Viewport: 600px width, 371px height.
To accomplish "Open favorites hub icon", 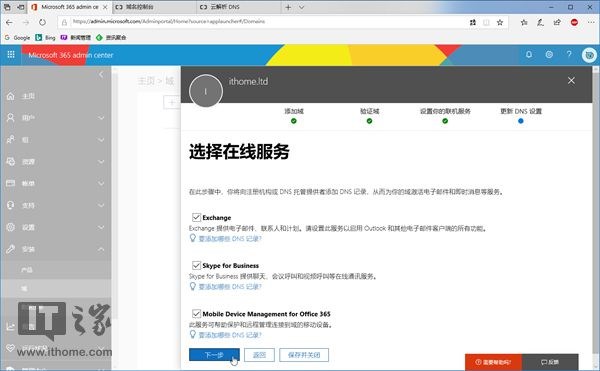I will 524,22.
